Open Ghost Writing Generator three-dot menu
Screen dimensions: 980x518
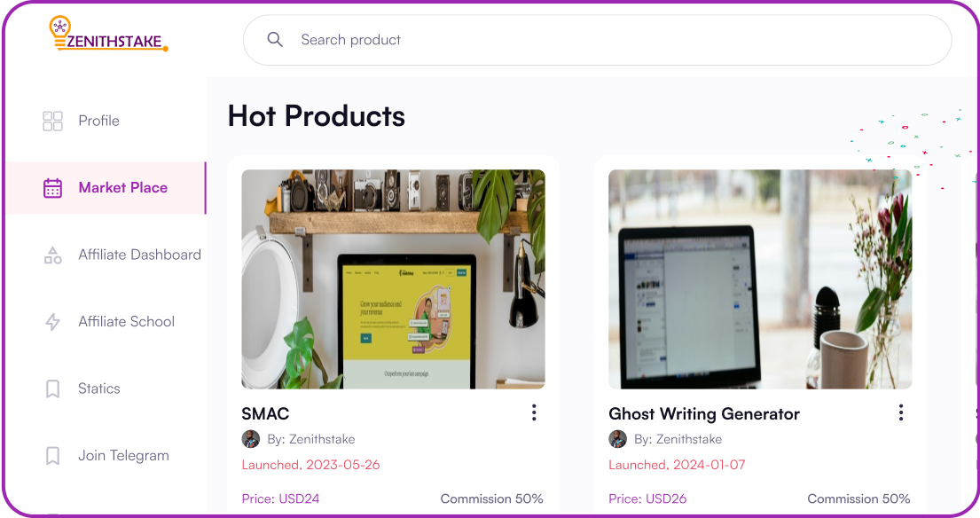click(901, 412)
